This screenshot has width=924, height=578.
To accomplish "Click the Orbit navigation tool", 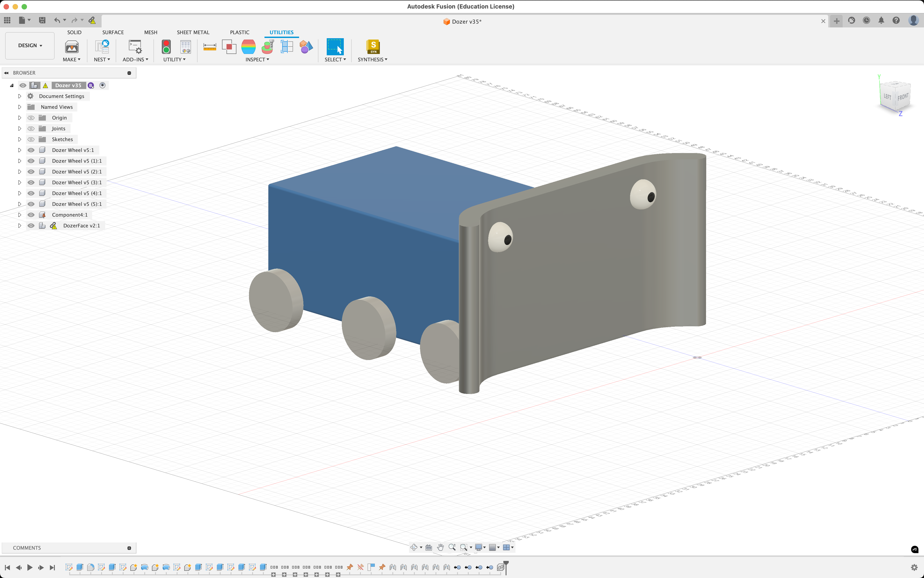I will (414, 547).
